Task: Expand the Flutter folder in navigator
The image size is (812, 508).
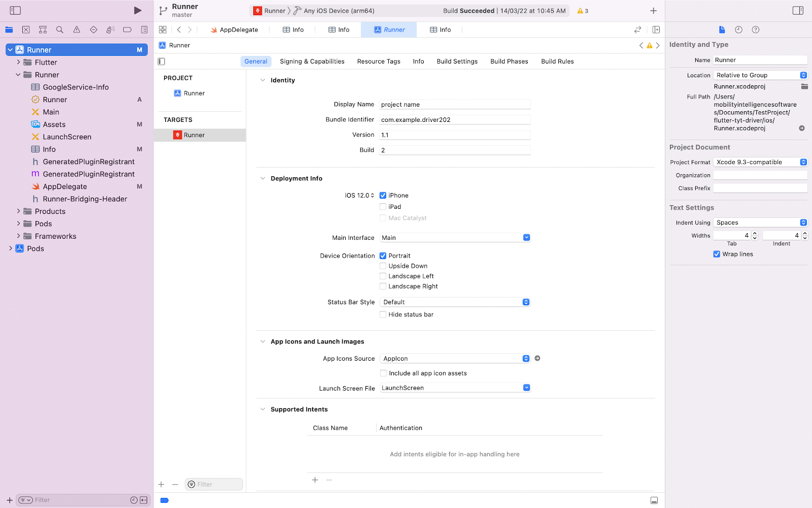Action: click(x=19, y=62)
